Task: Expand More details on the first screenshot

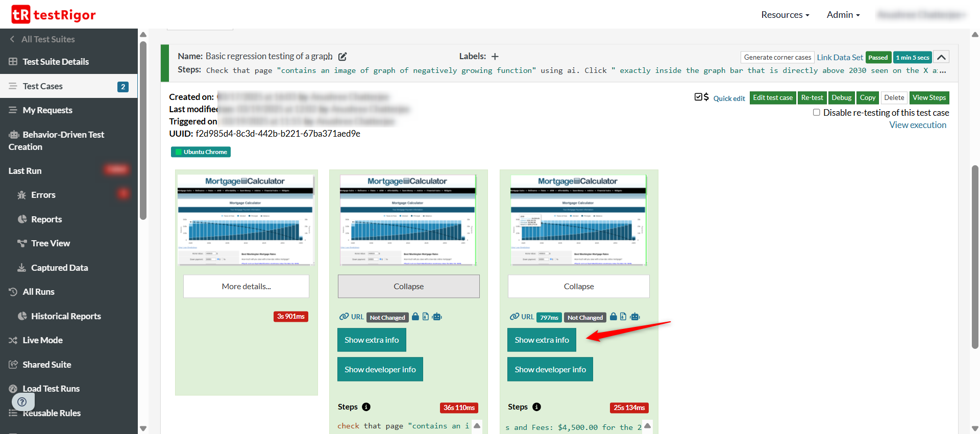Action: click(246, 287)
